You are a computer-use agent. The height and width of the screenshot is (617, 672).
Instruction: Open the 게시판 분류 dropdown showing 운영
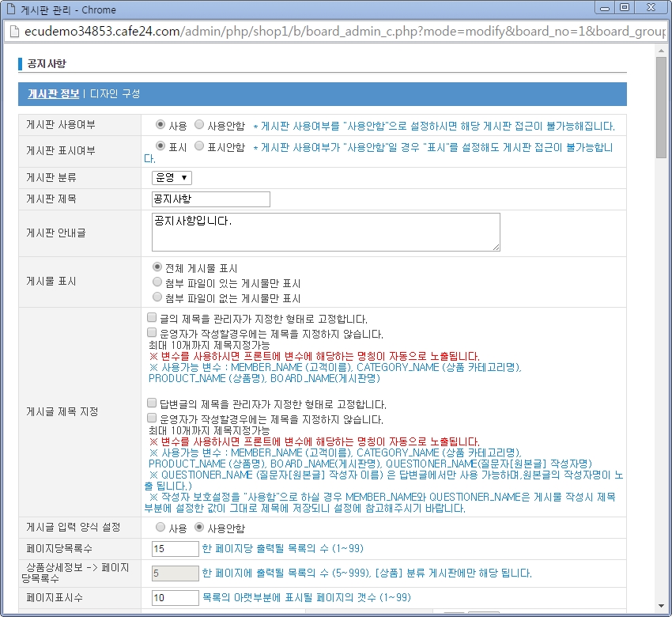tap(172, 178)
